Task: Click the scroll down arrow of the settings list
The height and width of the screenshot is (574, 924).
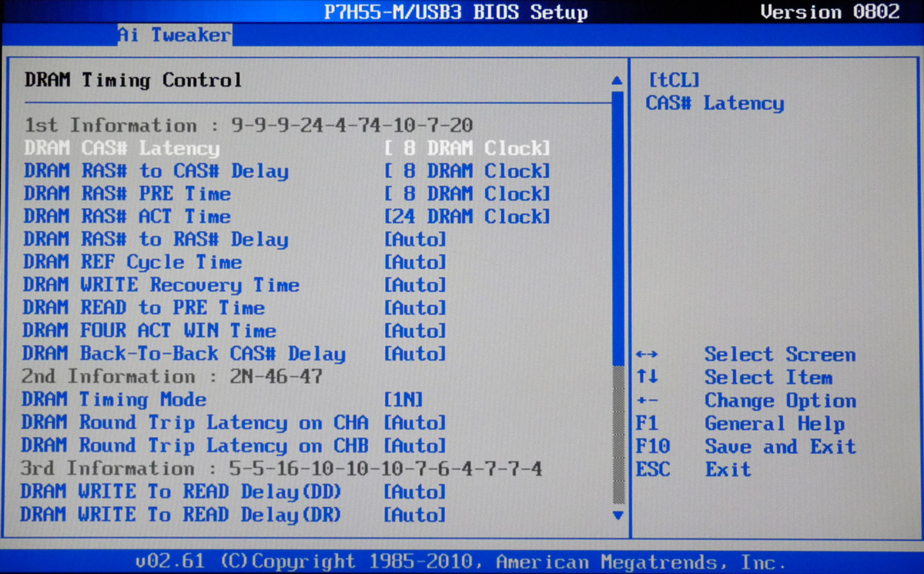Action: pyautogui.click(x=617, y=515)
